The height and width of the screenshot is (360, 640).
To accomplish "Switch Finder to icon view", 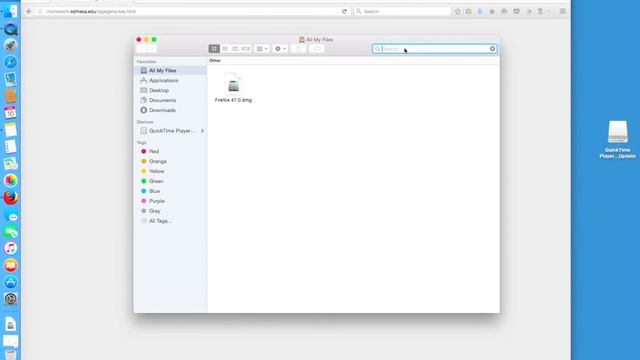I will click(214, 49).
